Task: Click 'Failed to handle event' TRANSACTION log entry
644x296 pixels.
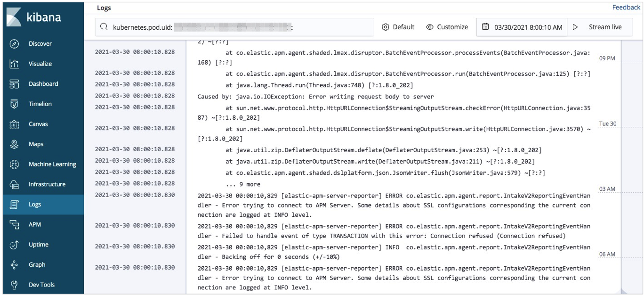Action: (394, 231)
